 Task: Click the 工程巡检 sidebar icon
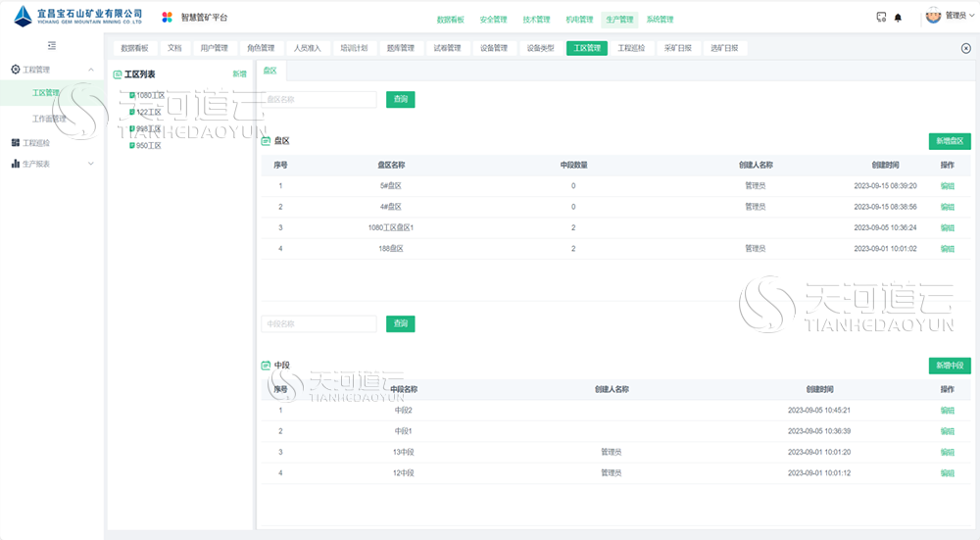16,142
